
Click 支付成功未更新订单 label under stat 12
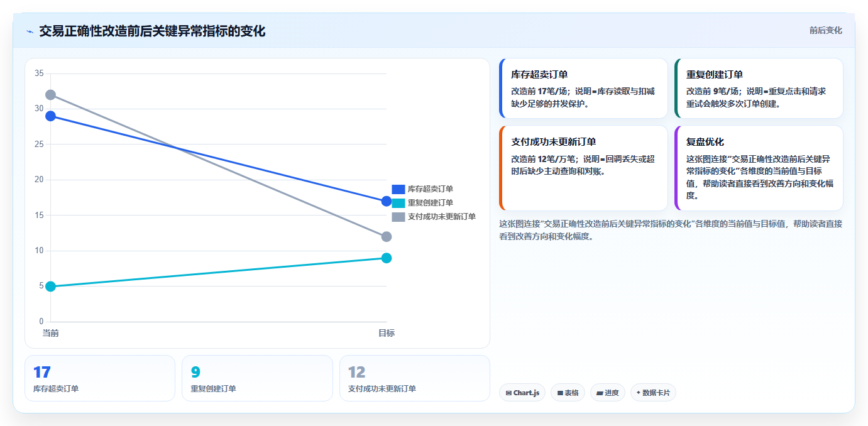point(382,389)
